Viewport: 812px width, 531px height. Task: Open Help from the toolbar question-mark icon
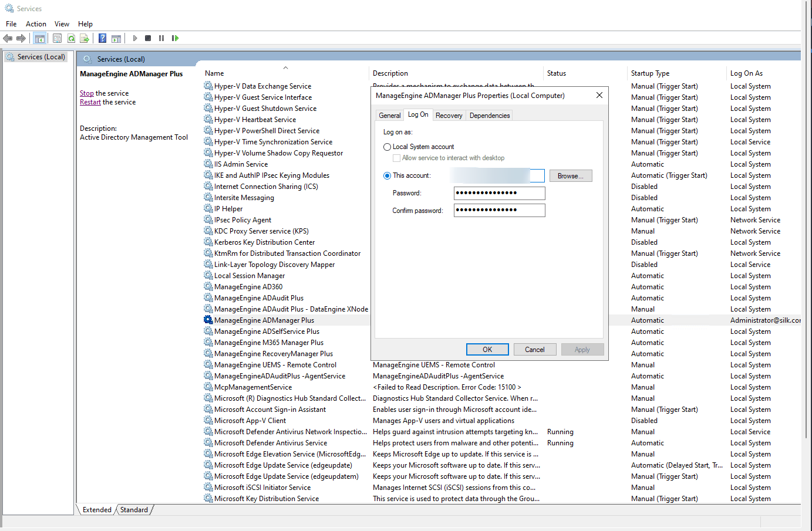click(x=102, y=38)
